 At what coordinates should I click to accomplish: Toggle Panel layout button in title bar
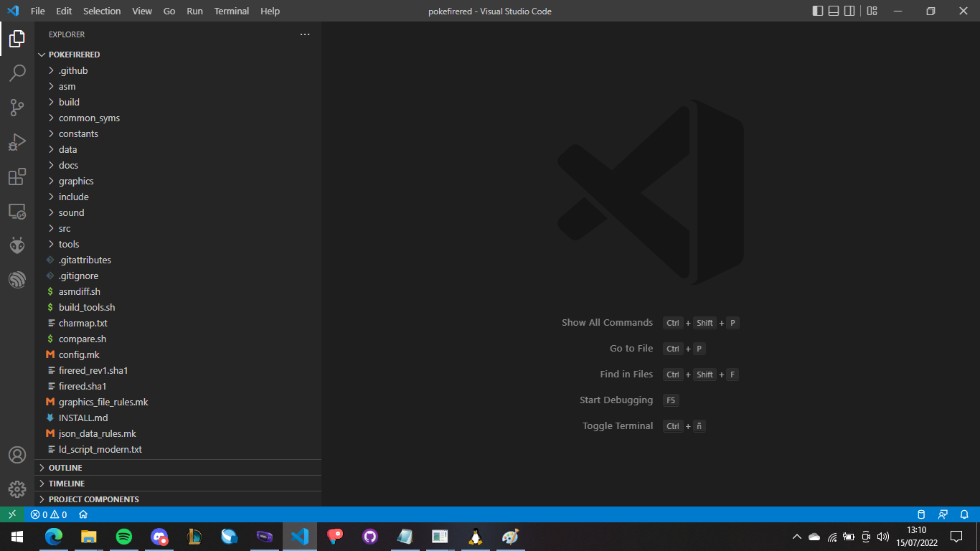pyautogui.click(x=834, y=11)
